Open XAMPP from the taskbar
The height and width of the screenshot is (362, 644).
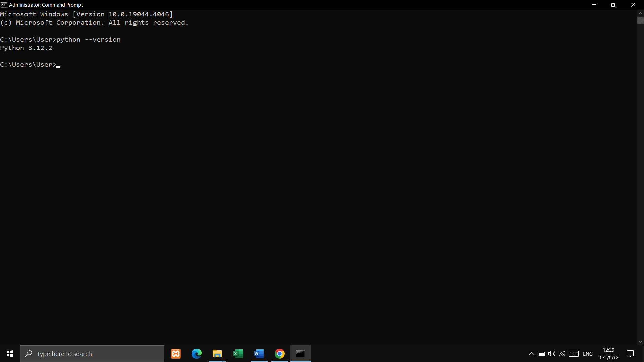176,354
